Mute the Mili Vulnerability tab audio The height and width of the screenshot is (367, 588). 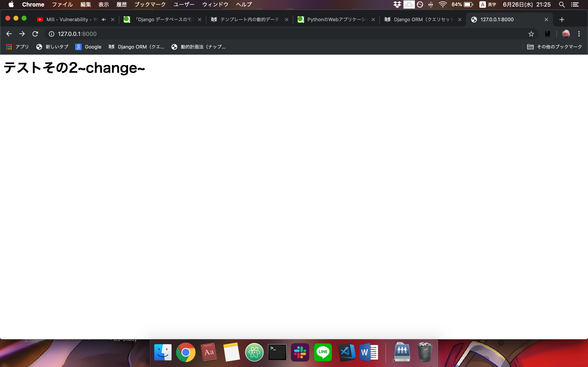click(x=104, y=20)
